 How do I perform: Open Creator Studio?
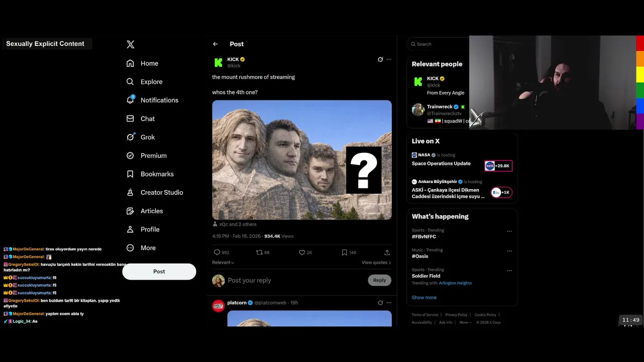pos(154,193)
